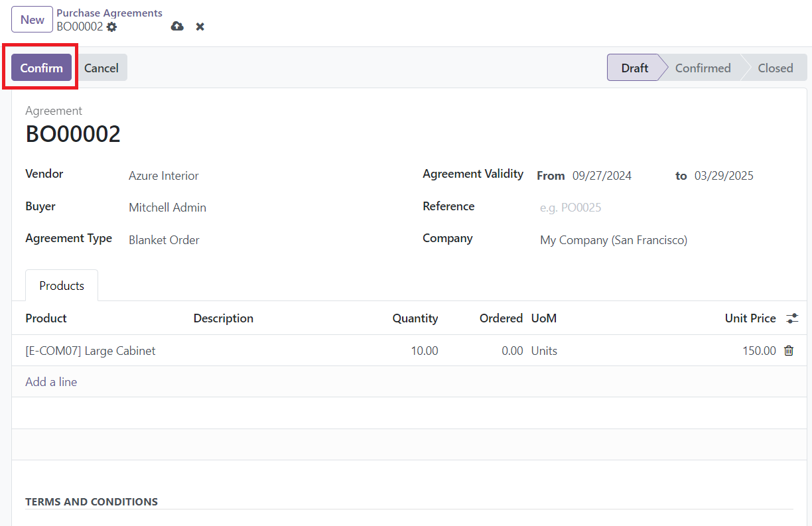Click the BO00002 agreement title
Viewport: 812px width, 526px height.
73,134
